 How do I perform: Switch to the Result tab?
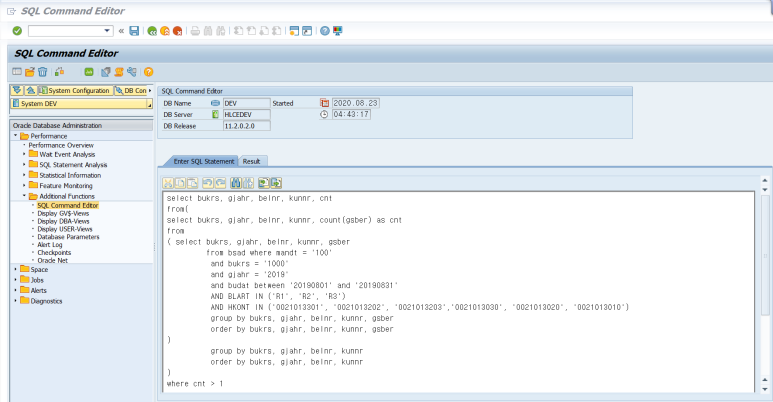[x=252, y=161]
